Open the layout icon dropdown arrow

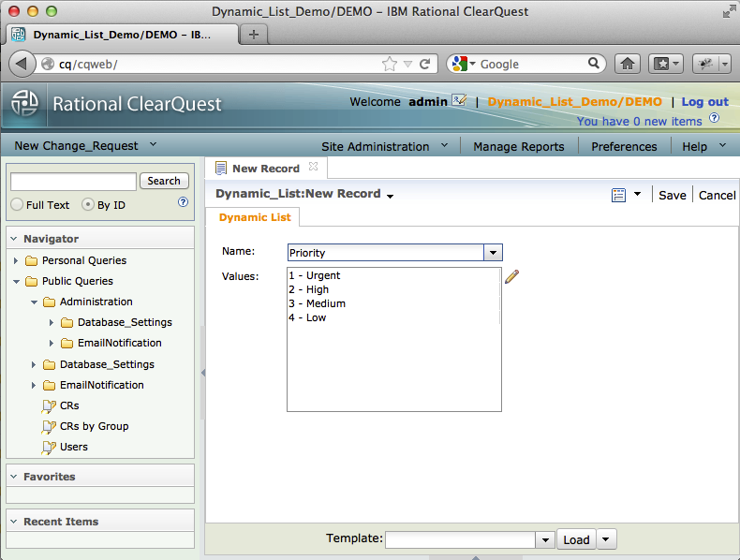pos(637,194)
